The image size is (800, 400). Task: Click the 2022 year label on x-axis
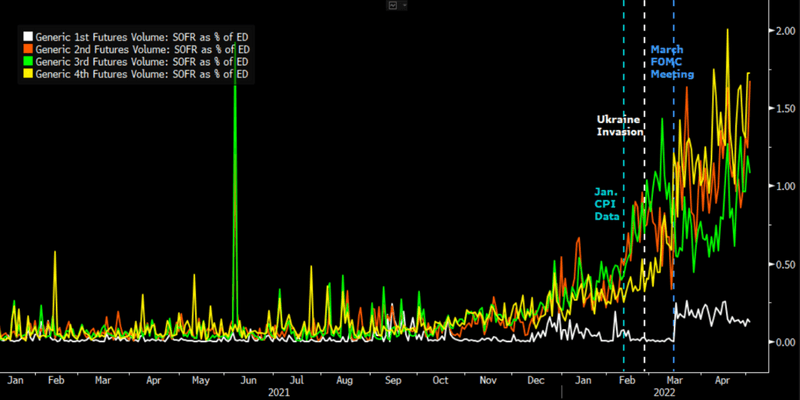[x=664, y=392]
